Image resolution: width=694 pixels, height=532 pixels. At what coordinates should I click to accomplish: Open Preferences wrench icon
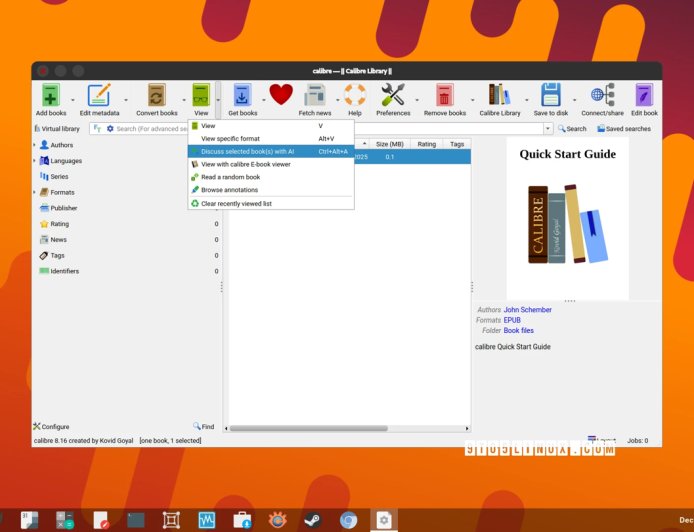393,96
